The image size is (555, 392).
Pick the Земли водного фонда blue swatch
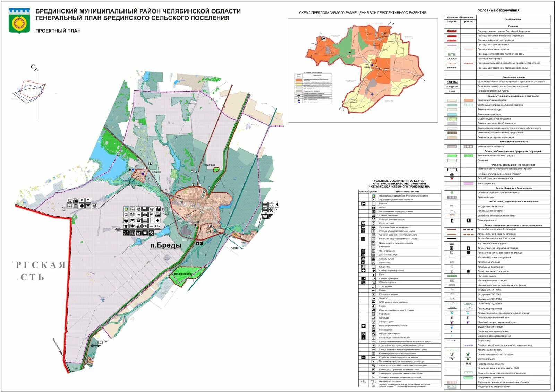pyautogui.click(x=452, y=114)
